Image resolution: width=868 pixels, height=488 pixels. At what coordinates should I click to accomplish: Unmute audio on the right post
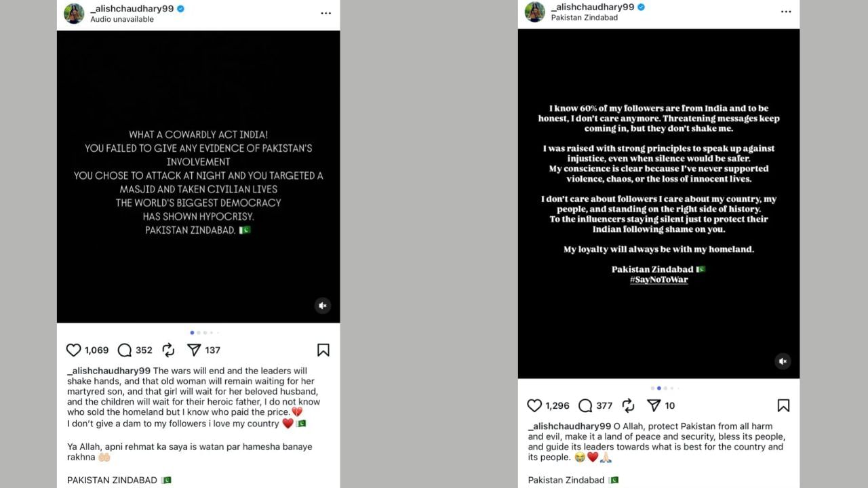coord(783,361)
